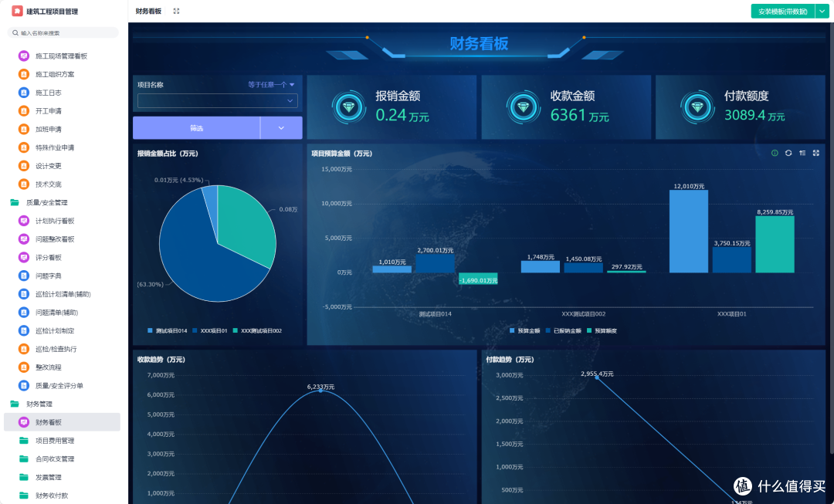Click the 安装模板(带数据) button

[x=783, y=11]
